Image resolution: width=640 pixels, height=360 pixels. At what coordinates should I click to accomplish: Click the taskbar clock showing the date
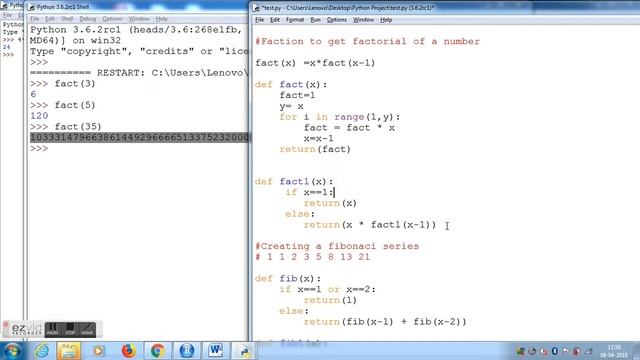[x=614, y=351]
